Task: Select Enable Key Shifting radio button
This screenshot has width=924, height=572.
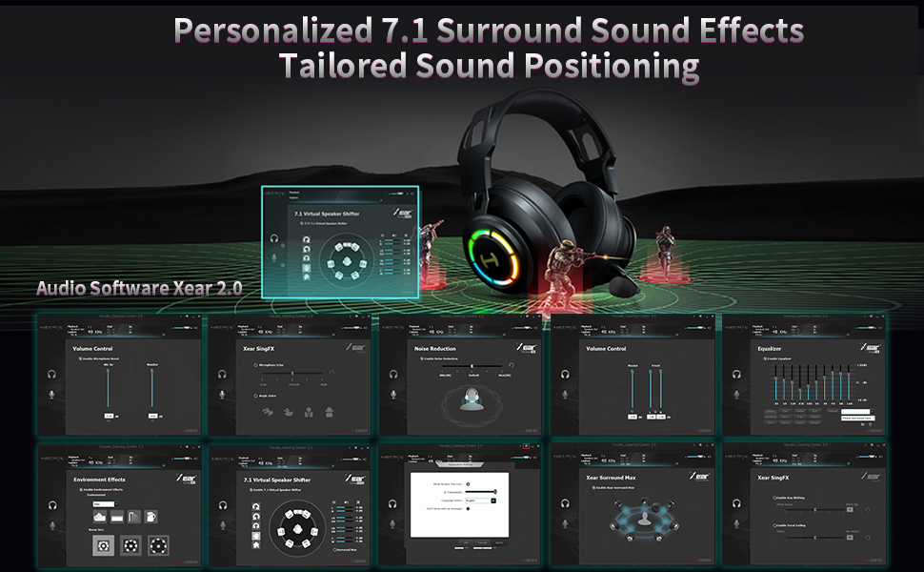Action: pos(774,498)
